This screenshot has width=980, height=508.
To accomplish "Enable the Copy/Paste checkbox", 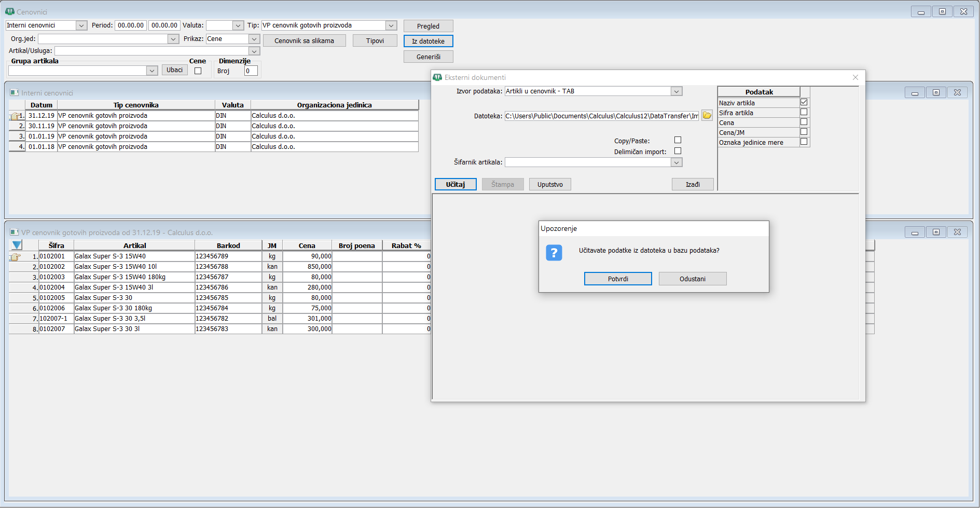I will (x=678, y=140).
